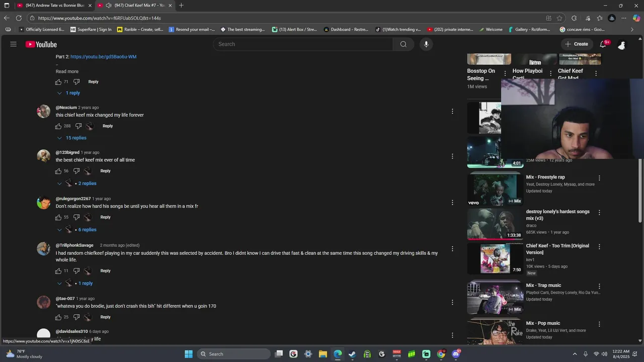The width and height of the screenshot is (644, 362).
Task: Open File Explorer from the taskbar
Action: tap(323, 354)
